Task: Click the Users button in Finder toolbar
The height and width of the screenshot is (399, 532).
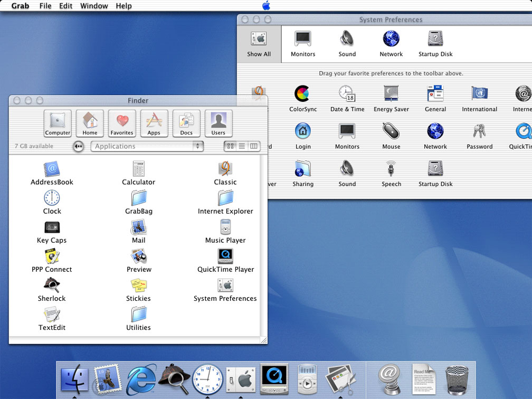Action: click(x=218, y=123)
